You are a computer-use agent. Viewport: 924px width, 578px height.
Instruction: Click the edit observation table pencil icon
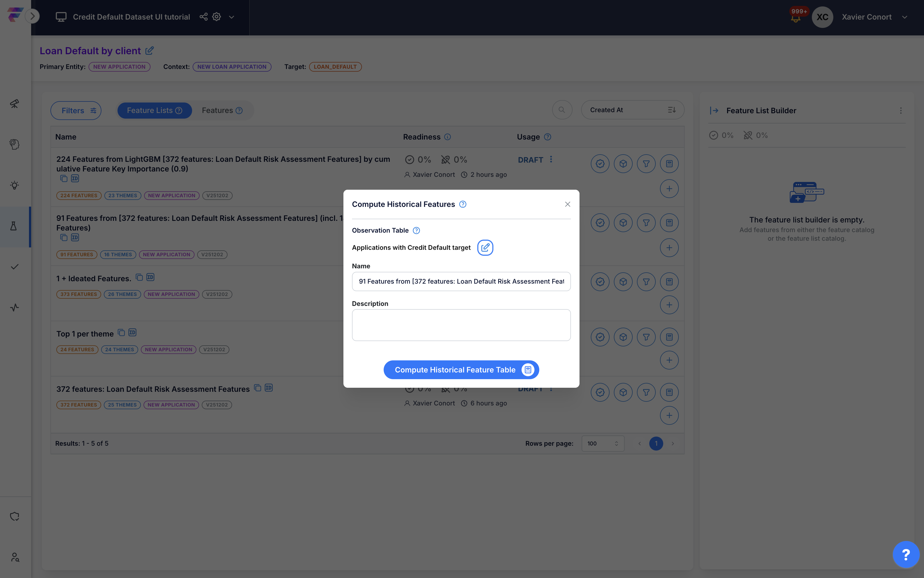(485, 247)
